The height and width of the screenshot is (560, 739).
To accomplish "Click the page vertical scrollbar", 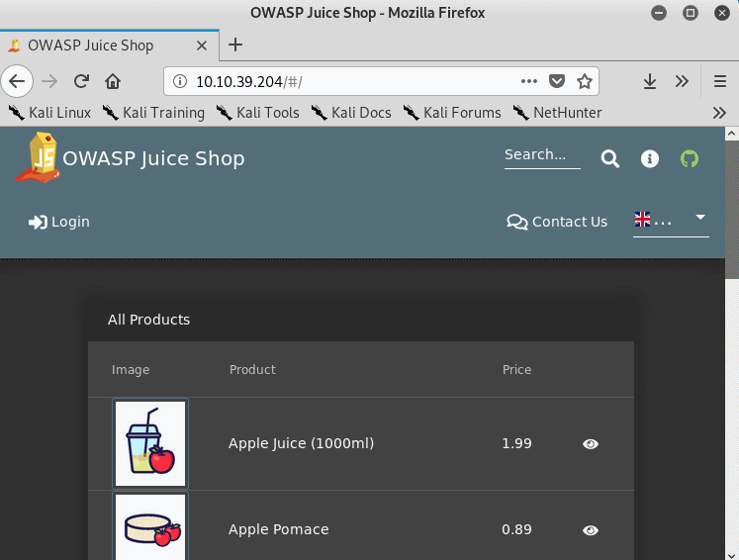I will (x=731, y=212).
